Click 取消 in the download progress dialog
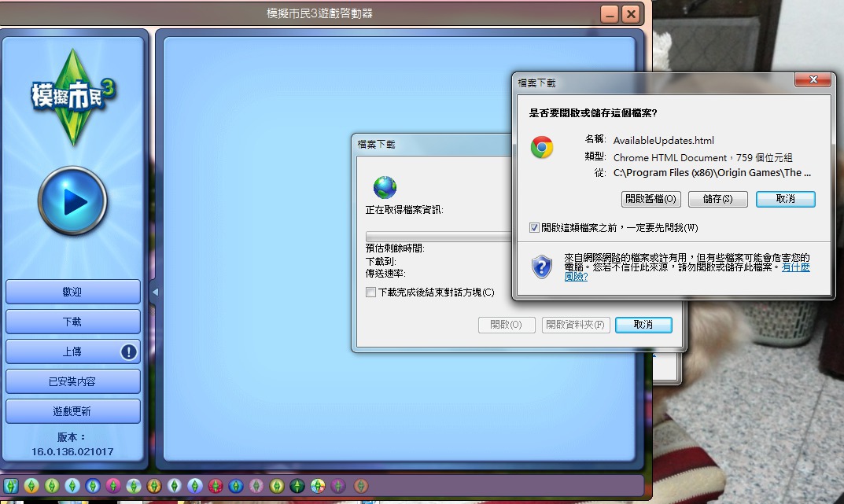844x504 pixels. [x=643, y=325]
